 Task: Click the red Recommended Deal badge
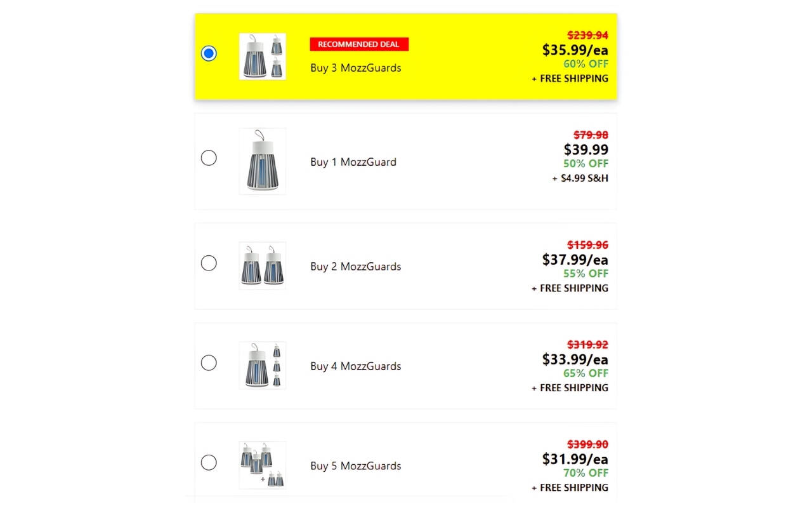click(x=359, y=44)
